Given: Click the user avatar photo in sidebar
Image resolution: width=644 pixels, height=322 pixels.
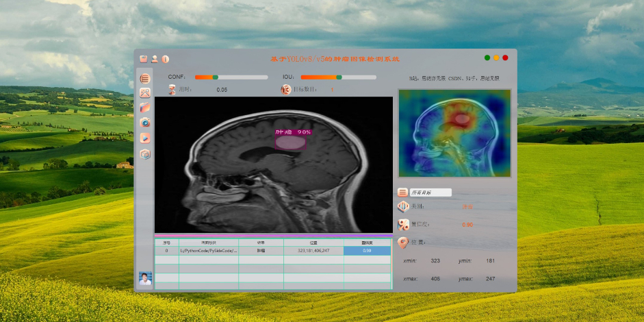Looking at the screenshot, I should click(145, 278).
